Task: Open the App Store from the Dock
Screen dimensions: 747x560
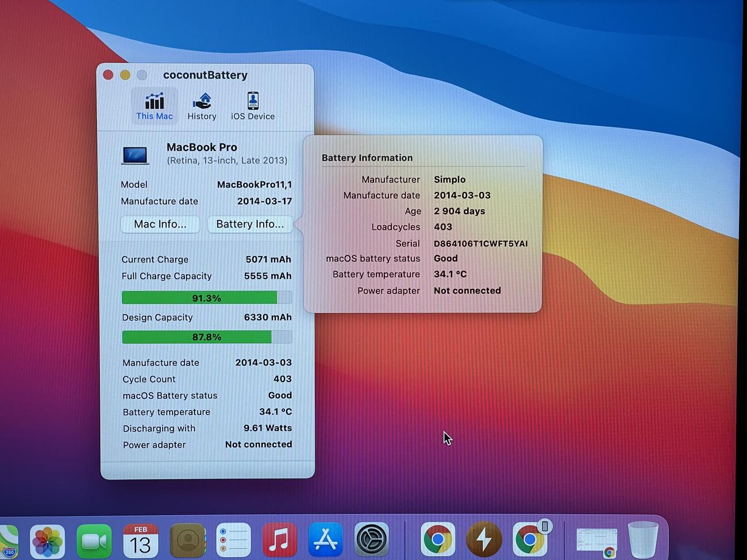Action: [x=325, y=540]
